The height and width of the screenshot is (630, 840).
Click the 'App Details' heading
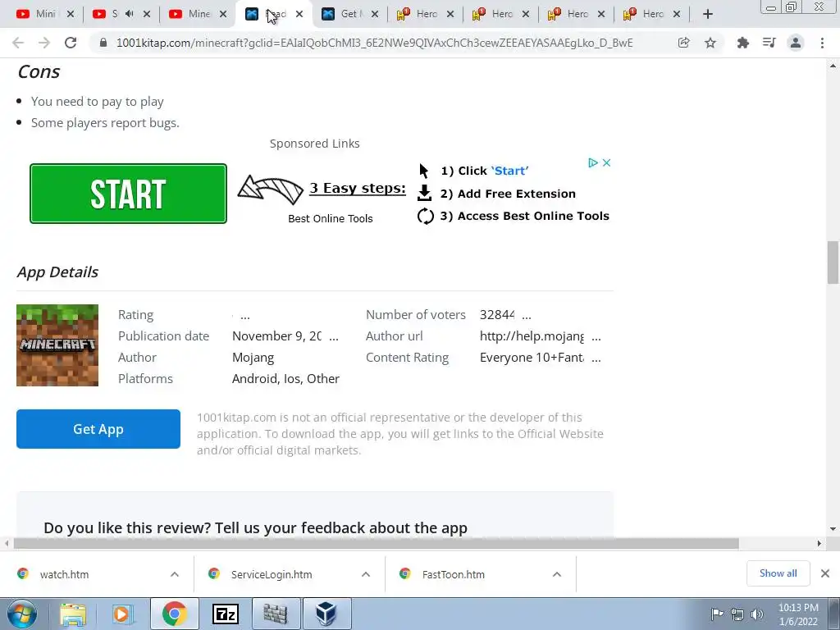(57, 272)
